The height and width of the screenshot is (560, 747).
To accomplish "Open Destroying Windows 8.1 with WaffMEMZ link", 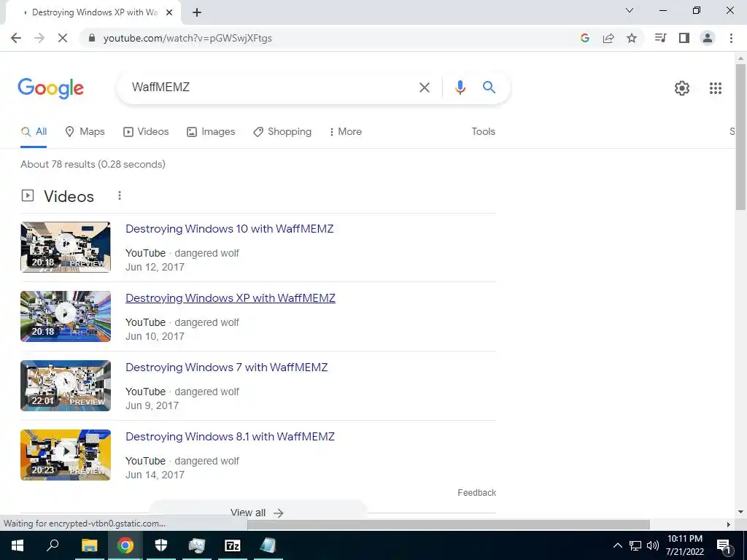I will click(230, 437).
